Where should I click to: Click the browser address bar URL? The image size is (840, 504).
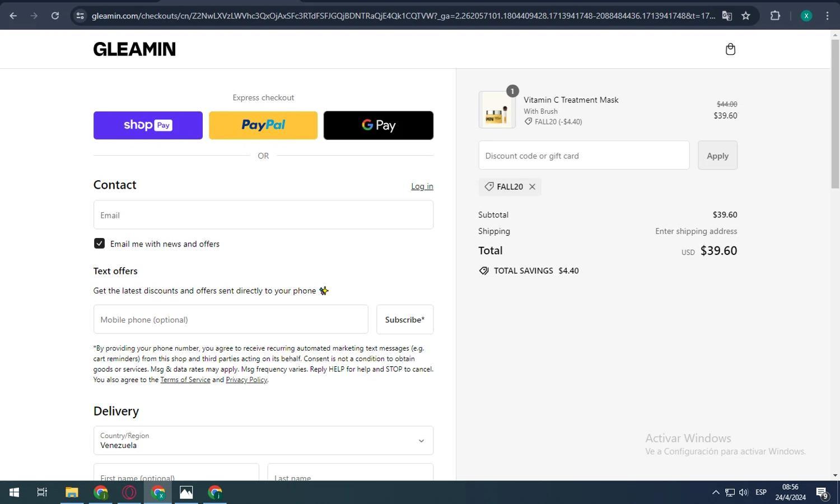point(403,16)
